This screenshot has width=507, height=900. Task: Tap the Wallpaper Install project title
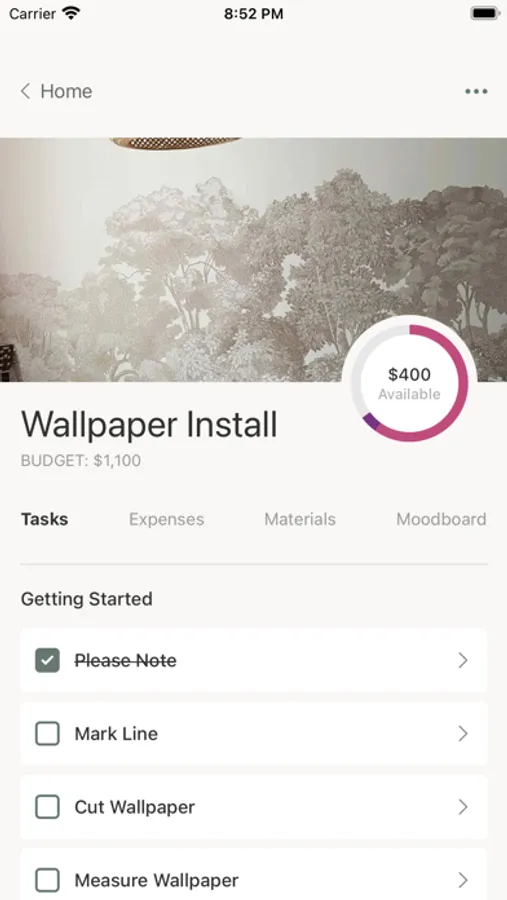pyautogui.click(x=149, y=425)
